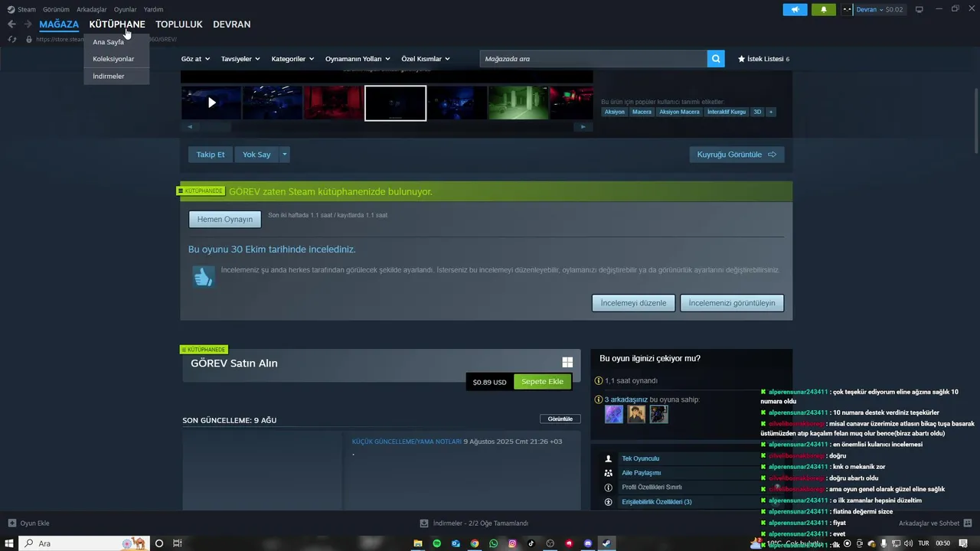Open the green notifications bell
This screenshot has width=980, height=551.
pos(824,10)
